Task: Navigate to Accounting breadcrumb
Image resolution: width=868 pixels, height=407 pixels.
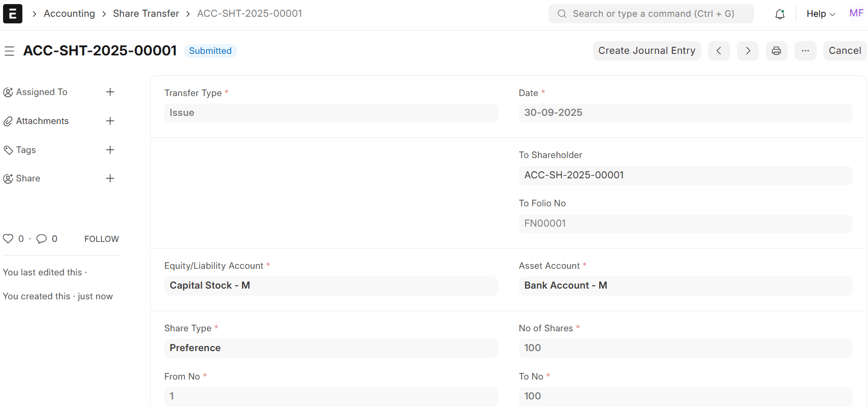Action: (x=69, y=14)
